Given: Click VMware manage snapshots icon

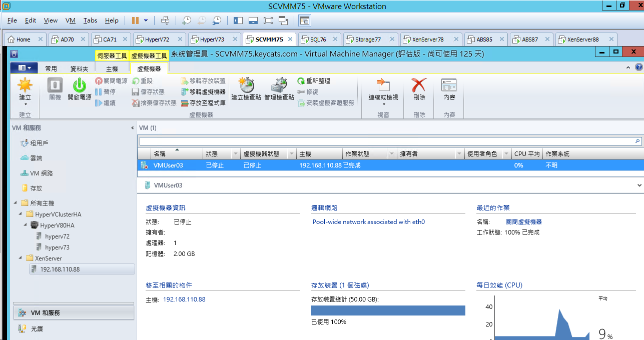Looking at the screenshot, I should pos(217,20).
